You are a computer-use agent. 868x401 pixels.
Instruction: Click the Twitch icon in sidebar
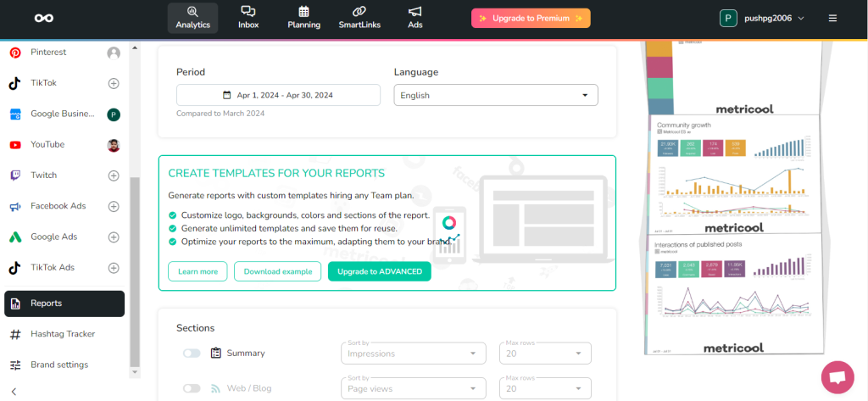click(15, 175)
